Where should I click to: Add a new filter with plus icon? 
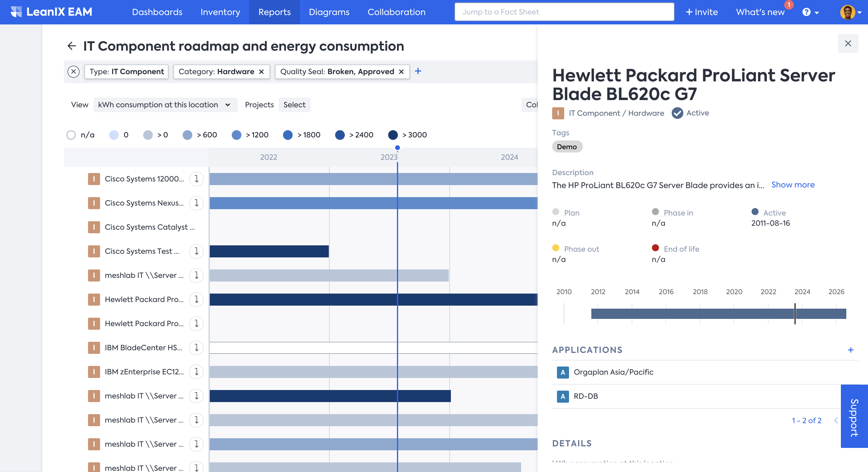coord(418,71)
